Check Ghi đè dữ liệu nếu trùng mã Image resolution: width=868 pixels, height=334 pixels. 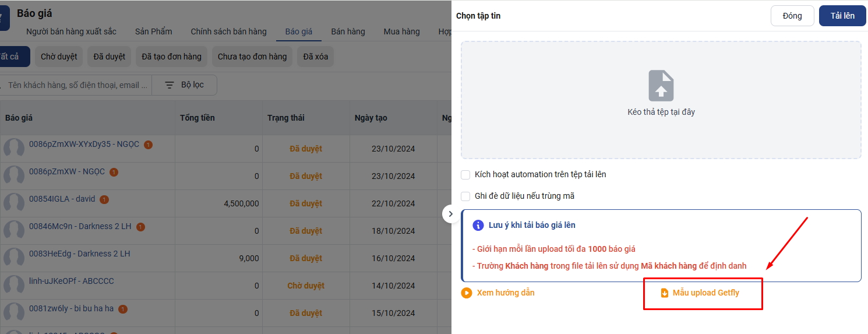point(465,196)
